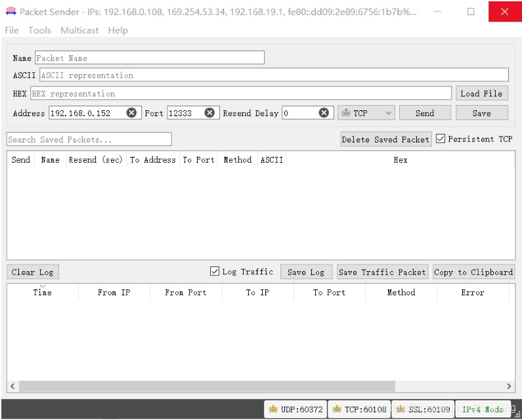Click saved packets ASCII column header
The width and height of the screenshot is (522, 420).
pyautogui.click(x=272, y=159)
